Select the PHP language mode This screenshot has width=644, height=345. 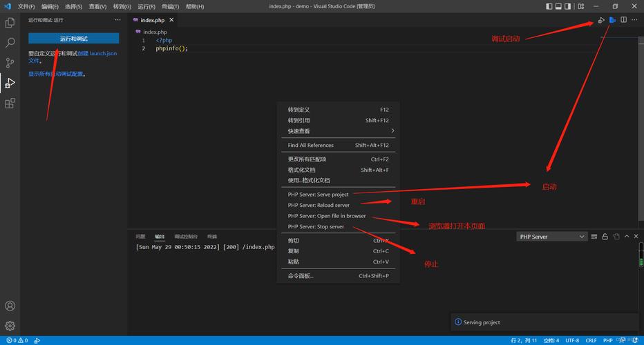(x=608, y=340)
